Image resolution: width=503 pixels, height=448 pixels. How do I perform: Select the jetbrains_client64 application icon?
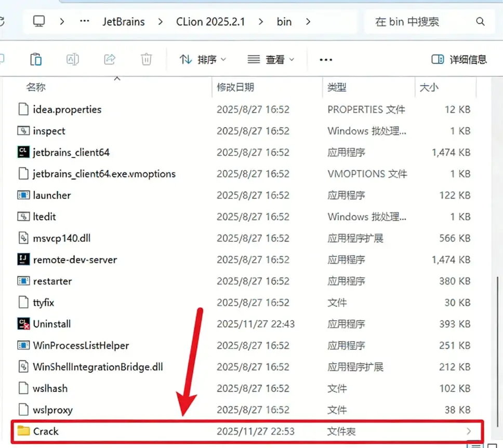click(23, 152)
